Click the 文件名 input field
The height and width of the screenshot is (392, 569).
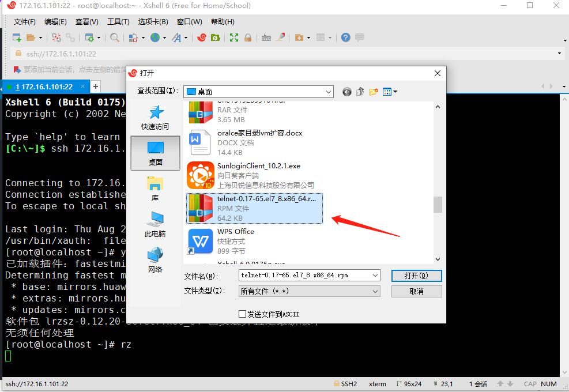click(x=305, y=276)
